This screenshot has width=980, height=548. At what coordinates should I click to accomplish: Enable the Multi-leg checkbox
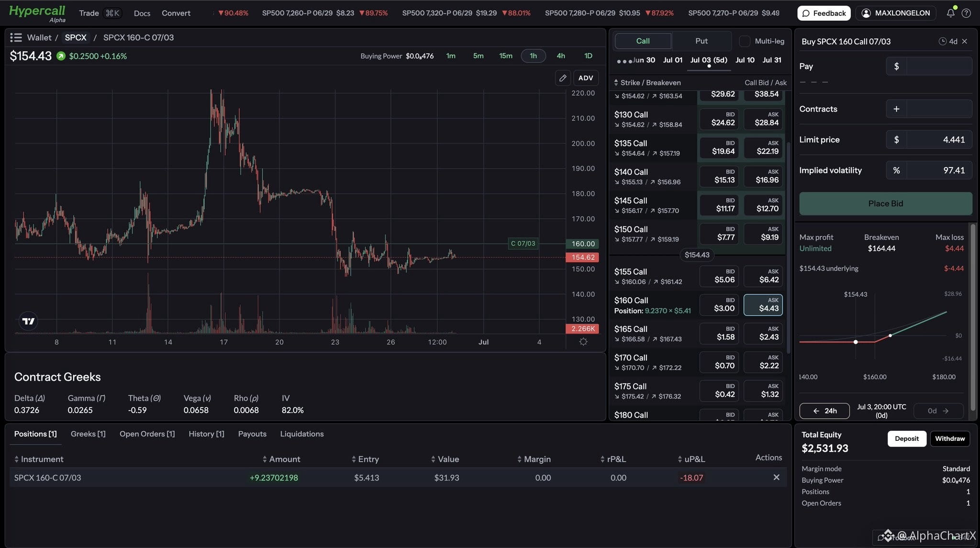click(745, 41)
